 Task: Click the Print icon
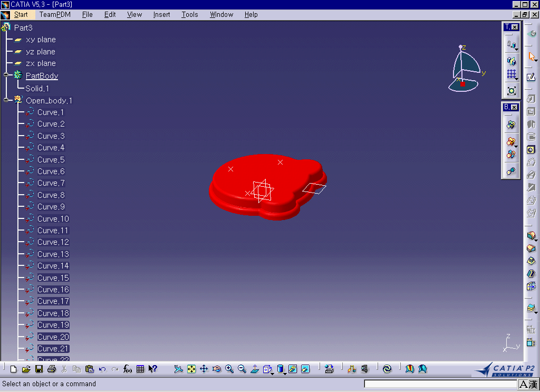[52, 369]
